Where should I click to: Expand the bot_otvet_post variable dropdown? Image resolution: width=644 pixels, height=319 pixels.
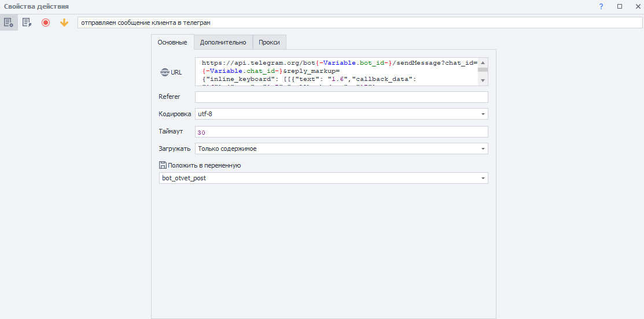(x=483, y=178)
